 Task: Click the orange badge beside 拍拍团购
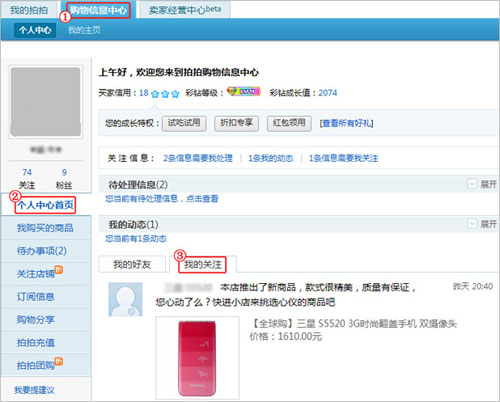[x=59, y=361]
